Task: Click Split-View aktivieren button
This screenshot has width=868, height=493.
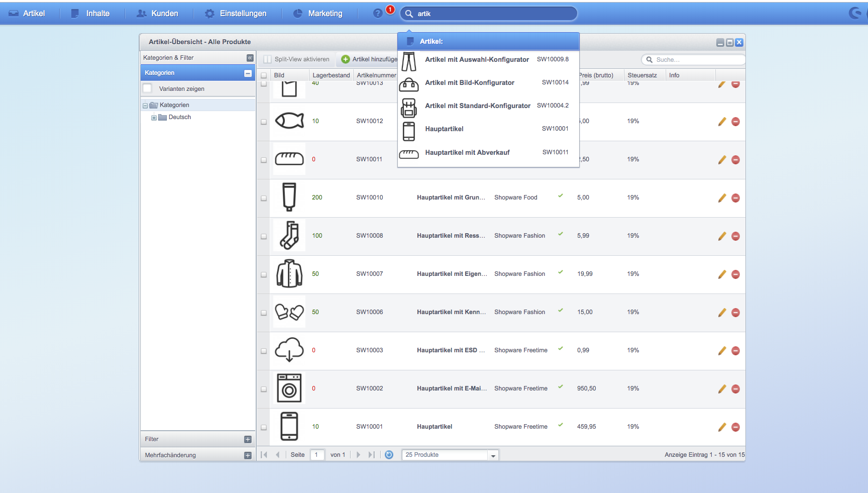Action: coord(296,59)
